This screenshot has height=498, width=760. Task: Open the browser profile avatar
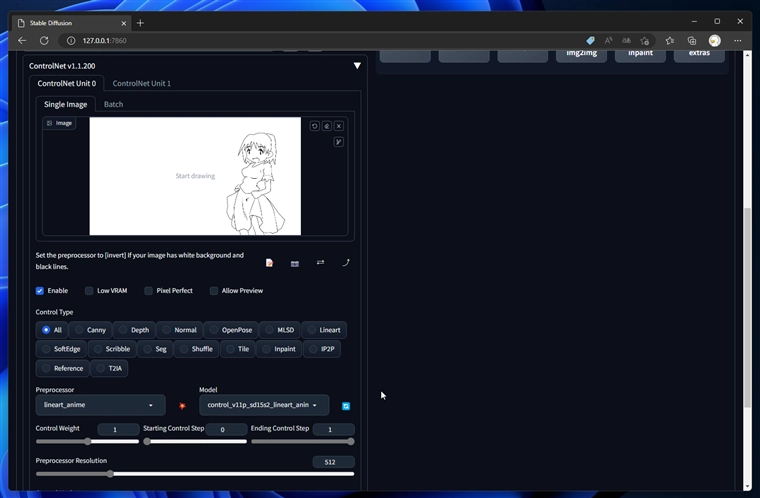click(x=714, y=41)
